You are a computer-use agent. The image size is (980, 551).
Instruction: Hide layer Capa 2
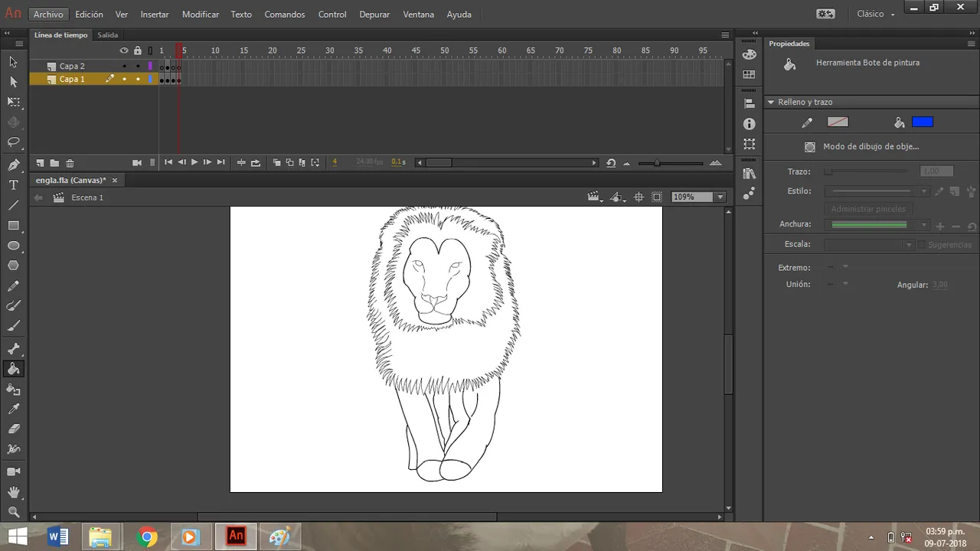[x=124, y=67]
